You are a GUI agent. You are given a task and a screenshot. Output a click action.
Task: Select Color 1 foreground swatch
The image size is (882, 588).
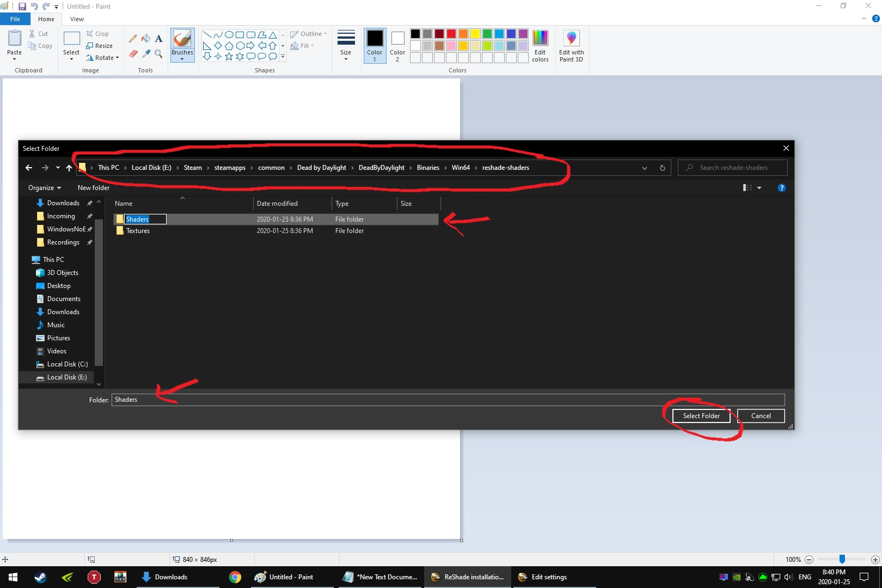[375, 46]
